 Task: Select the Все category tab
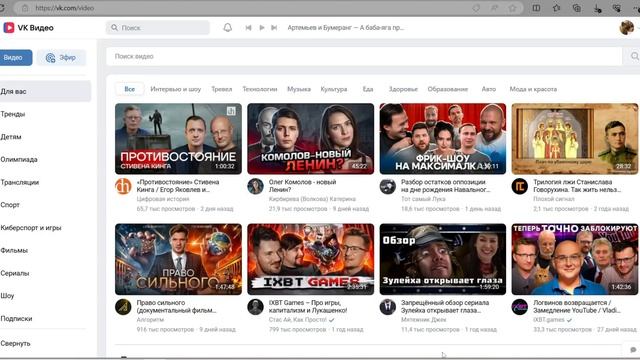pos(130,89)
